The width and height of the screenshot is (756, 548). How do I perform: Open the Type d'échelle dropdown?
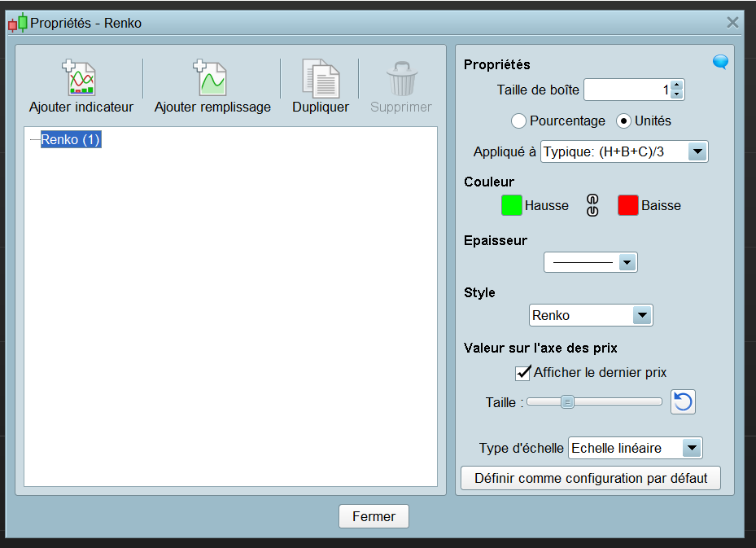(635, 448)
